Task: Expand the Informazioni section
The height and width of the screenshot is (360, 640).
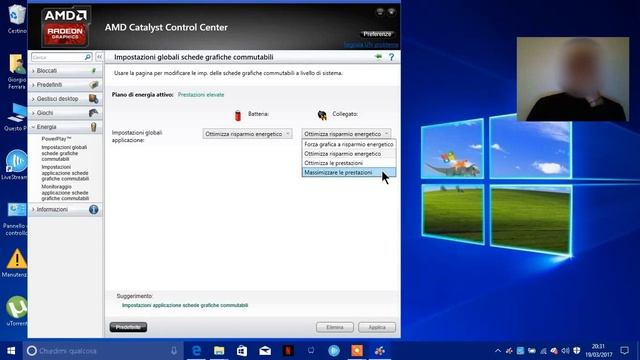Action: 65,209
